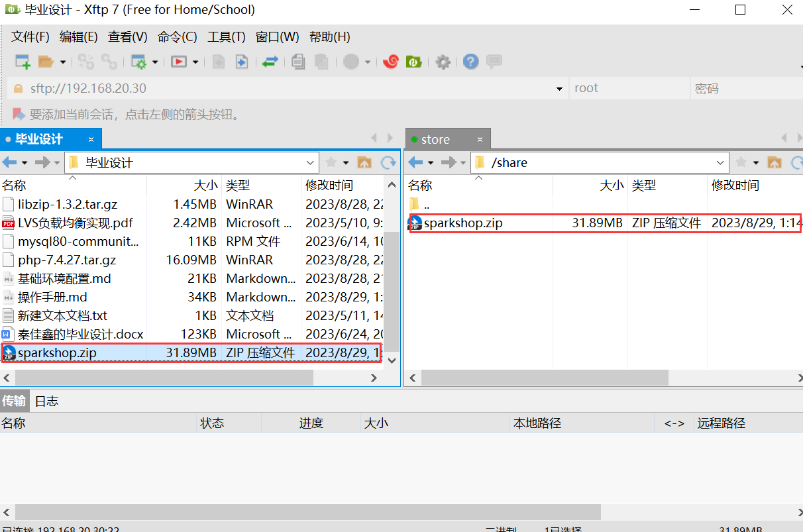Sort local files by 大小 column header
Screen dimensions: 803x532
[205, 185]
